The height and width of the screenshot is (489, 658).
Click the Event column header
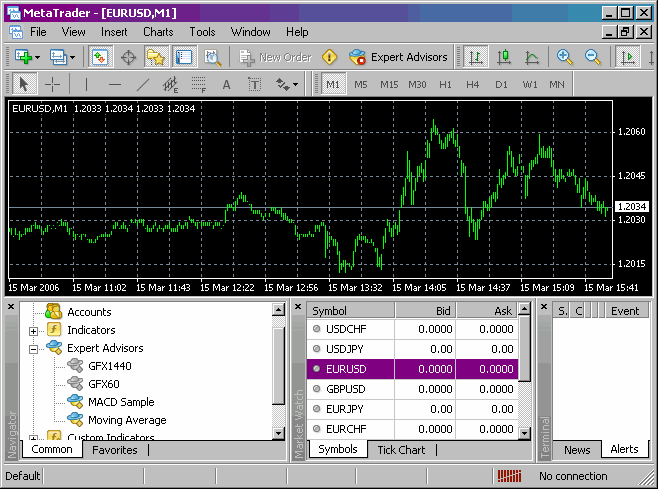627,311
